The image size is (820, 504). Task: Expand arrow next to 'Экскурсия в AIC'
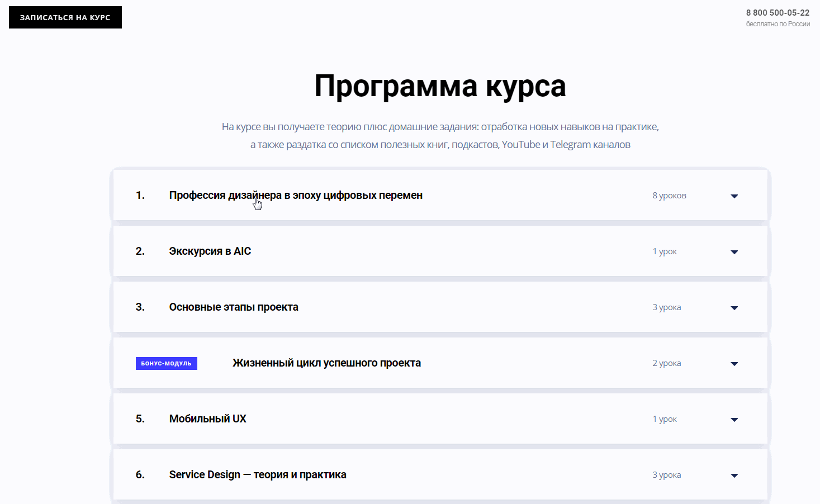pos(734,252)
